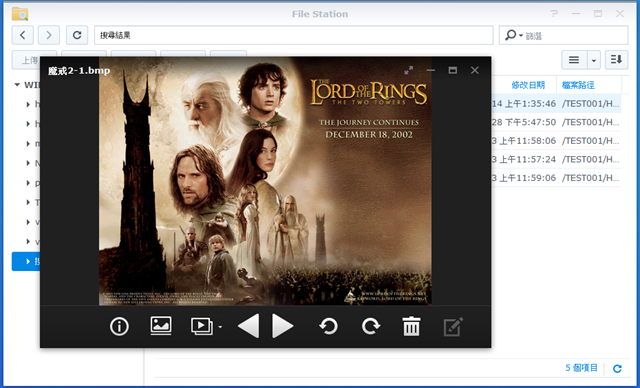The image size is (640, 388).
Task: Rotate image clockwise
Action: (371, 326)
